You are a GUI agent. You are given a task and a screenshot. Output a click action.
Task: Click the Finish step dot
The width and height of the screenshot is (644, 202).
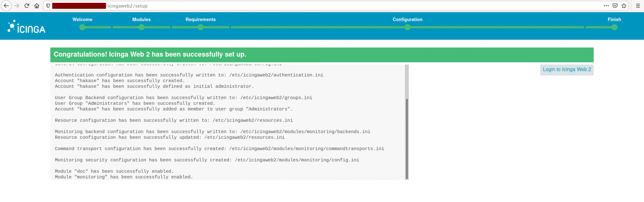pyautogui.click(x=614, y=27)
